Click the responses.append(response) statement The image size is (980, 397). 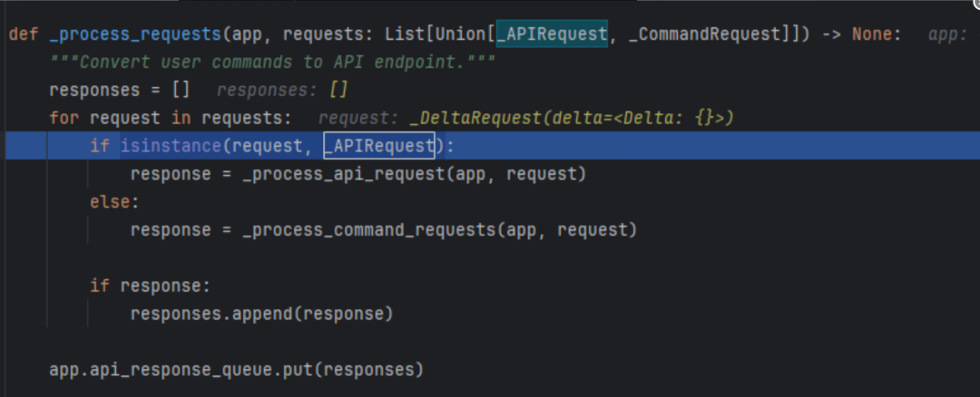262,314
